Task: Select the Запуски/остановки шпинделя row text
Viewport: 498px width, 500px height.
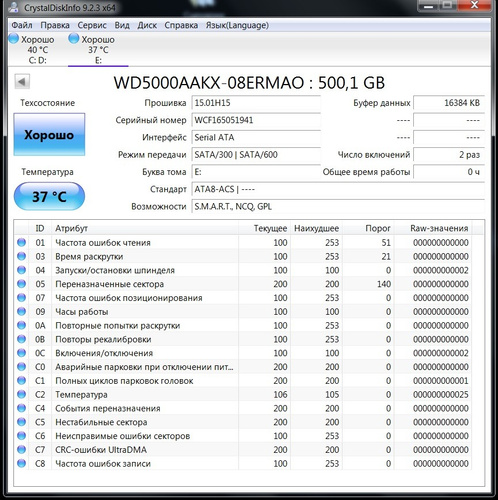Action: pyautogui.click(x=115, y=270)
